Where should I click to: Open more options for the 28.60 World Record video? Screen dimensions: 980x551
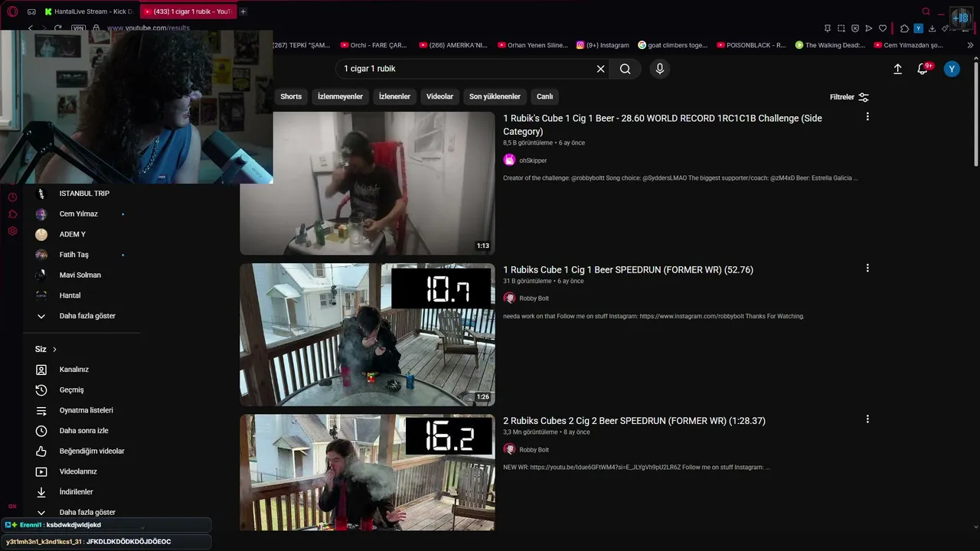tap(867, 117)
